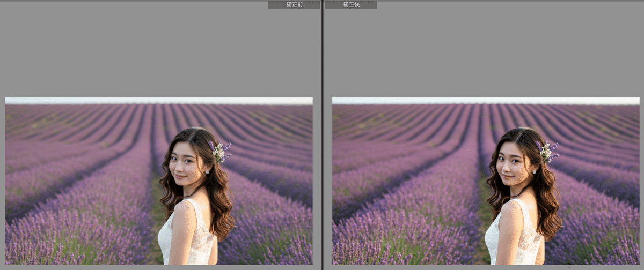
Task: Click the earring in the after photo
Action: point(534,171)
